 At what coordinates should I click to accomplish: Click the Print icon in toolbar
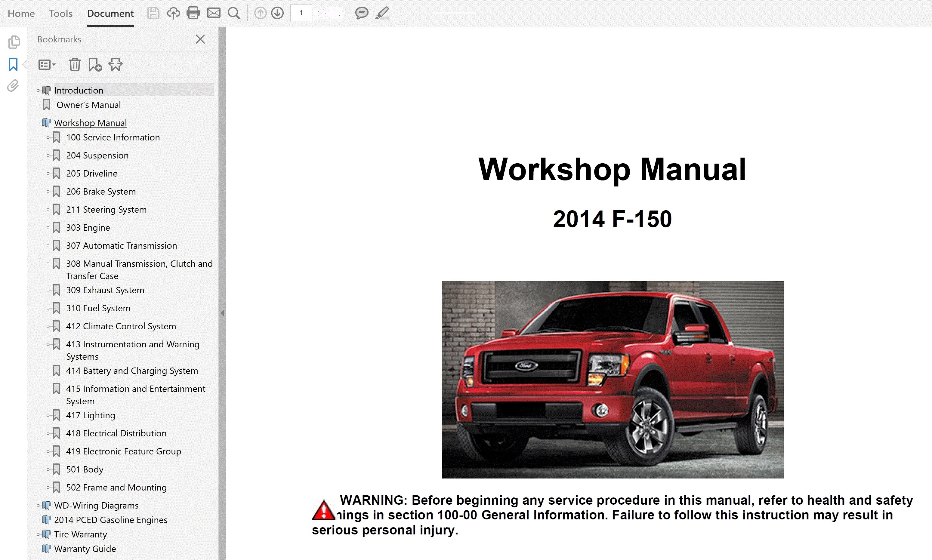click(x=193, y=13)
